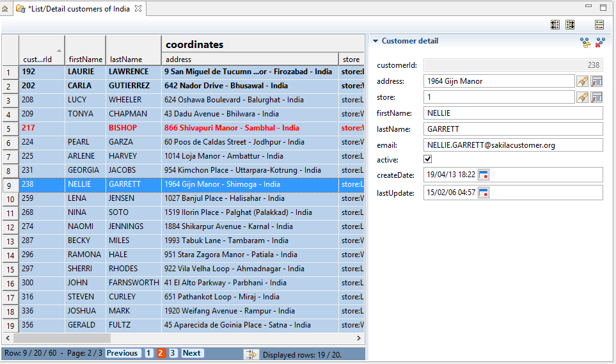616x364 pixels.
Task: Collapse the Customer detail section
Action: point(375,41)
